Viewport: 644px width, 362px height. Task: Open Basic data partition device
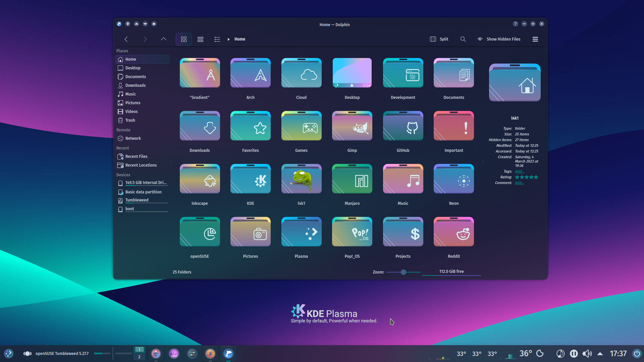pos(143,192)
